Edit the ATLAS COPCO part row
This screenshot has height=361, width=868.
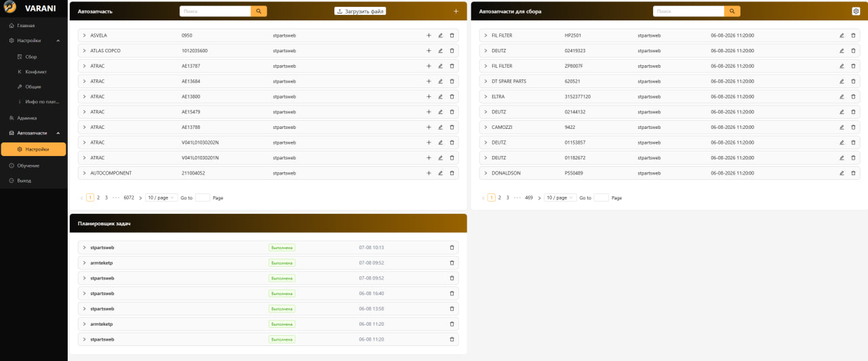440,51
